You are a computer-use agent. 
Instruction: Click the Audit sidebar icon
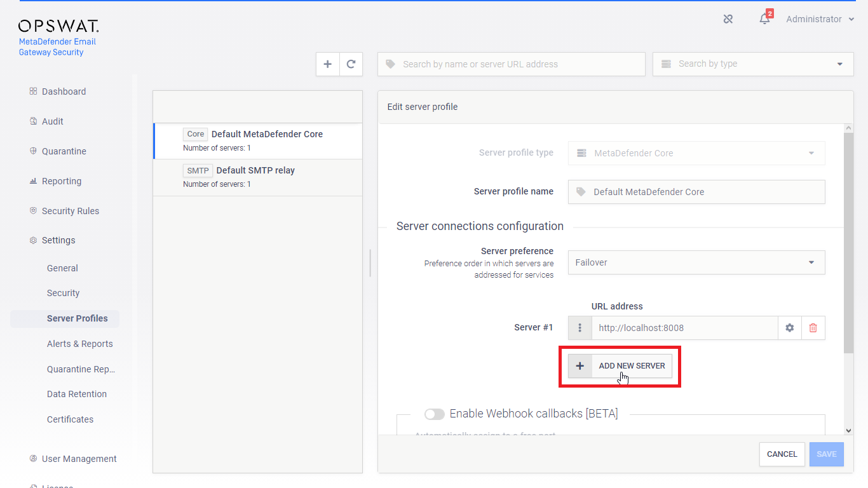pyautogui.click(x=33, y=121)
